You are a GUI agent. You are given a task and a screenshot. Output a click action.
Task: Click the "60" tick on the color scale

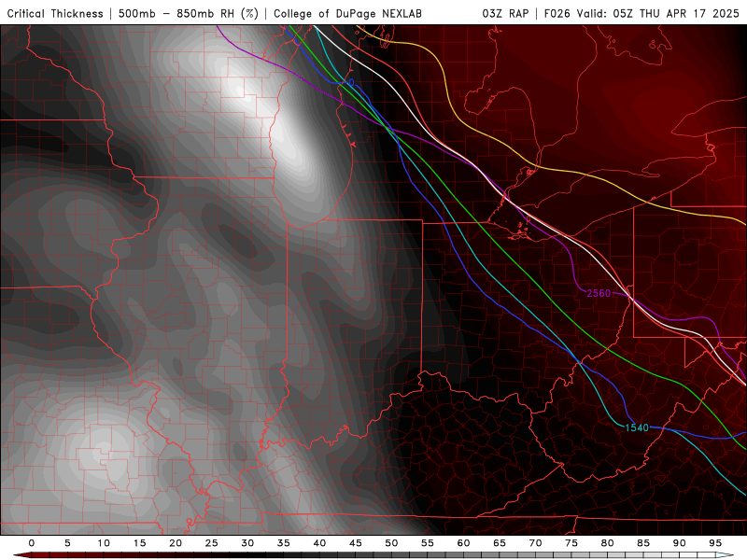pos(463,543)
